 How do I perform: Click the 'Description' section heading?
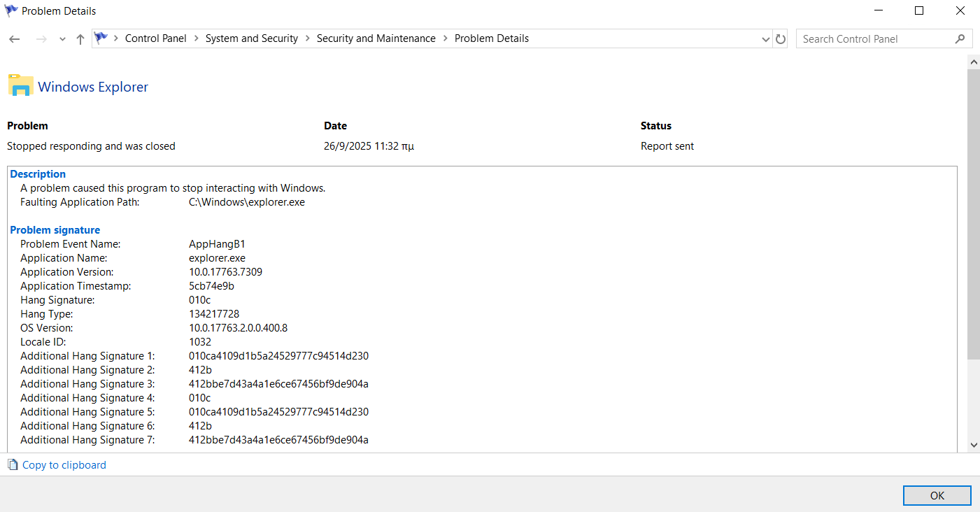click(38, 174)
